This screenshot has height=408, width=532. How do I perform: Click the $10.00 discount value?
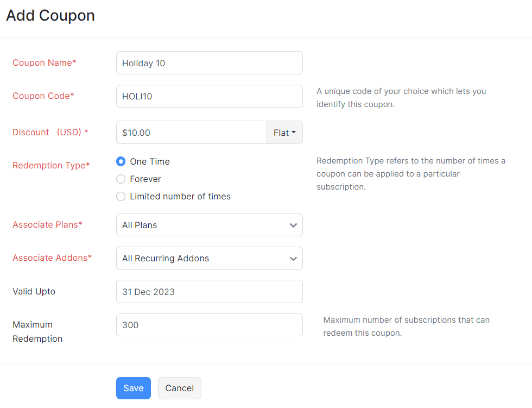click(134, 132)
